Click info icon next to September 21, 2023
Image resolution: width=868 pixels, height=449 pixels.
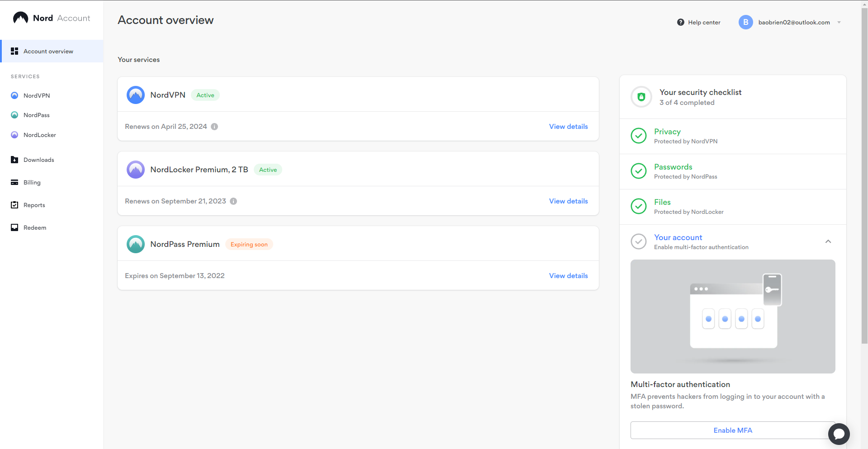coord(233,201)
